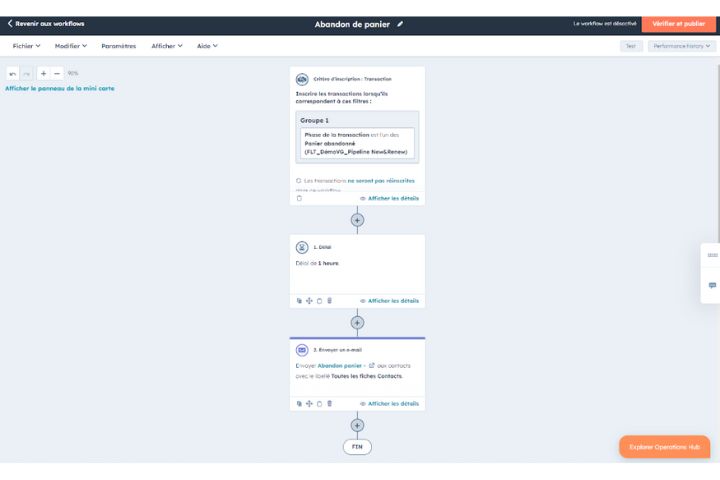720x480 pixels.
Task: Delete the Envoyer un e-mail action
Action: [x=329, y=404]
